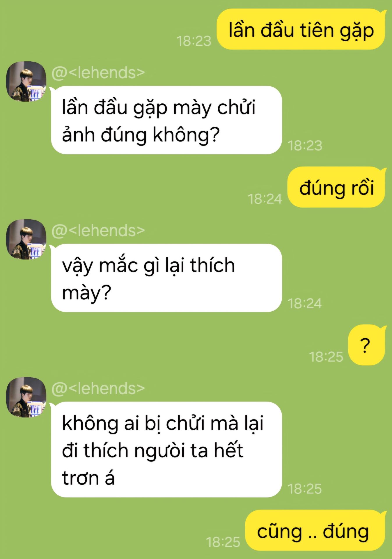Open the @<lehends> label above 'không ai bị chửi'
The image size is (392, 559).
98,388
